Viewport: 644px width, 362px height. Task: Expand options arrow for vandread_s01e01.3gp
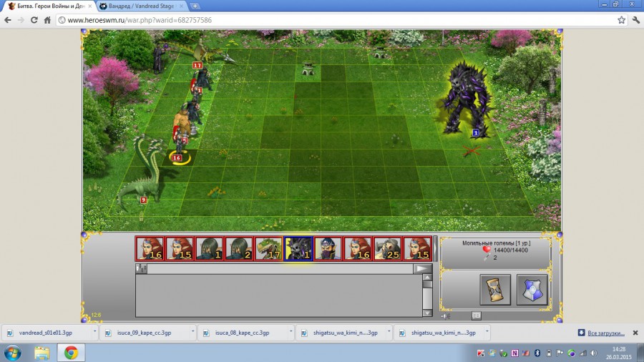pos(94,332)
